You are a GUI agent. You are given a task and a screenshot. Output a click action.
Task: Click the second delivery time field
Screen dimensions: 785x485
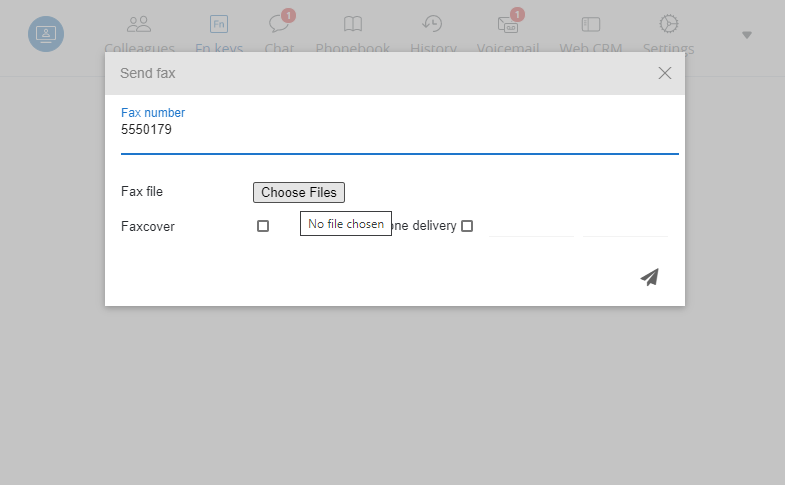tap(625, 226)
